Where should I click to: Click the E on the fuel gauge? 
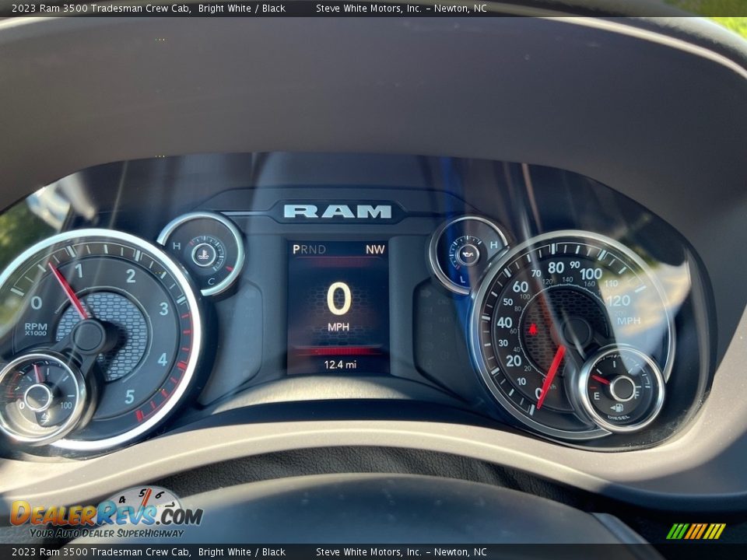click(x=597, y=396)
